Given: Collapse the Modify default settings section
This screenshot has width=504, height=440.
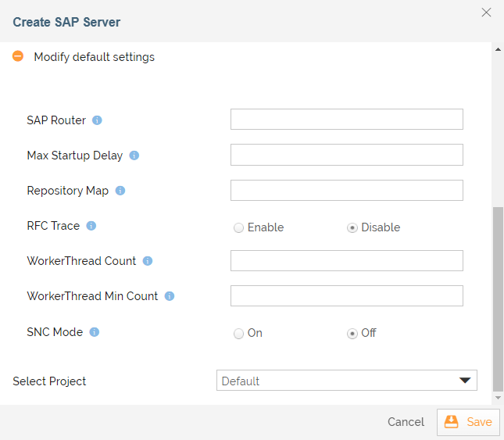Looking at the screenshot, I should [18, 56].
